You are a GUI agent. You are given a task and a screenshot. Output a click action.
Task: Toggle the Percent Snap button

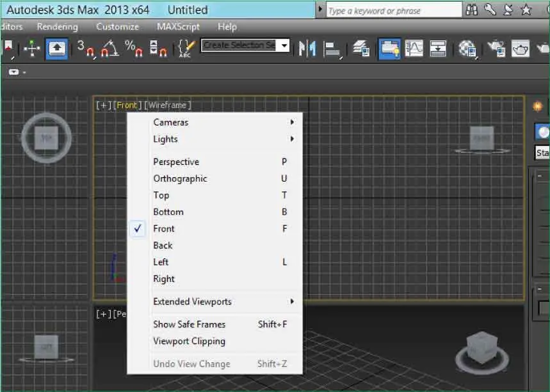pyautogui.click(x=133, y=49)
